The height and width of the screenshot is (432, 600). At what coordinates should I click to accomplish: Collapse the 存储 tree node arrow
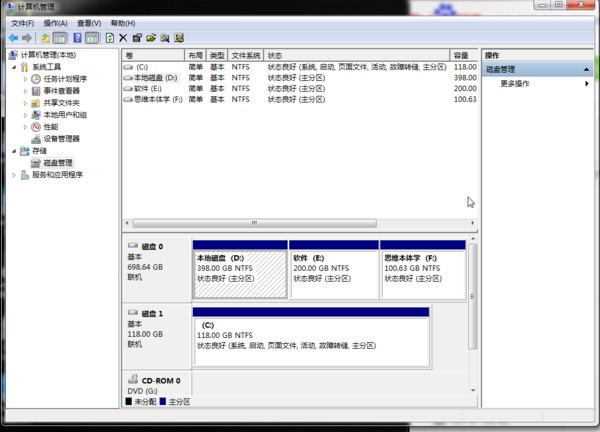click(14, 151)
